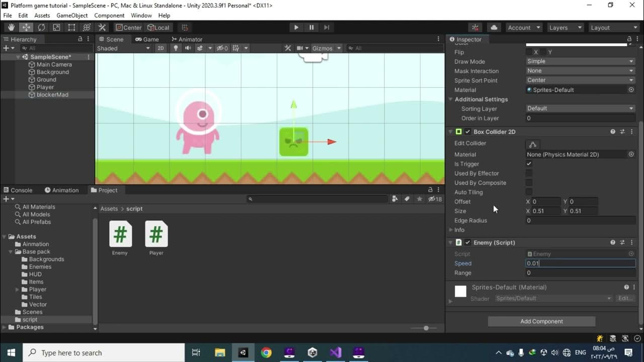Click Edit Collider icon button
Image resolution: width=644 pixels, height=362 pixels.
click(x=533, y=144)
